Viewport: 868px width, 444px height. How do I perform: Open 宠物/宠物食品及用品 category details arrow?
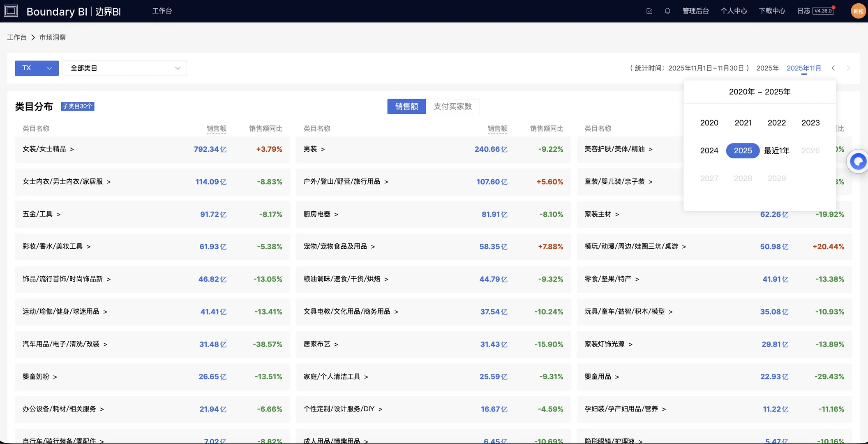(x=373, y=247)
